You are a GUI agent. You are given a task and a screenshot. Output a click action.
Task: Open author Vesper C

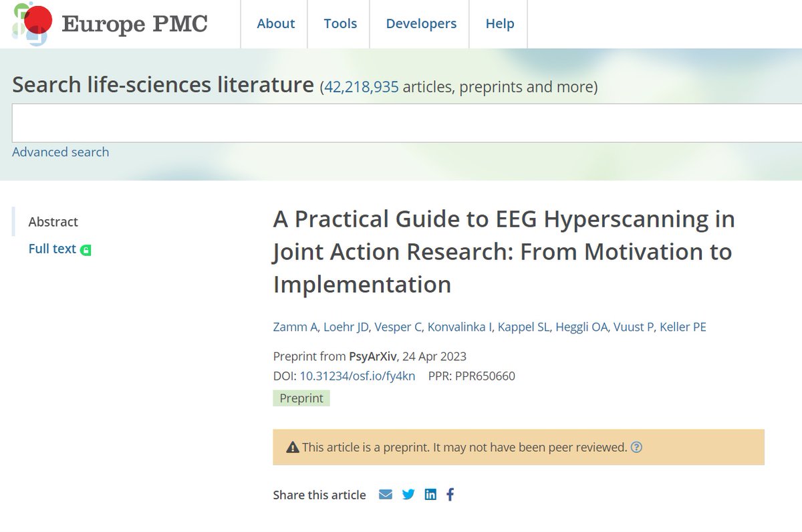400,327
